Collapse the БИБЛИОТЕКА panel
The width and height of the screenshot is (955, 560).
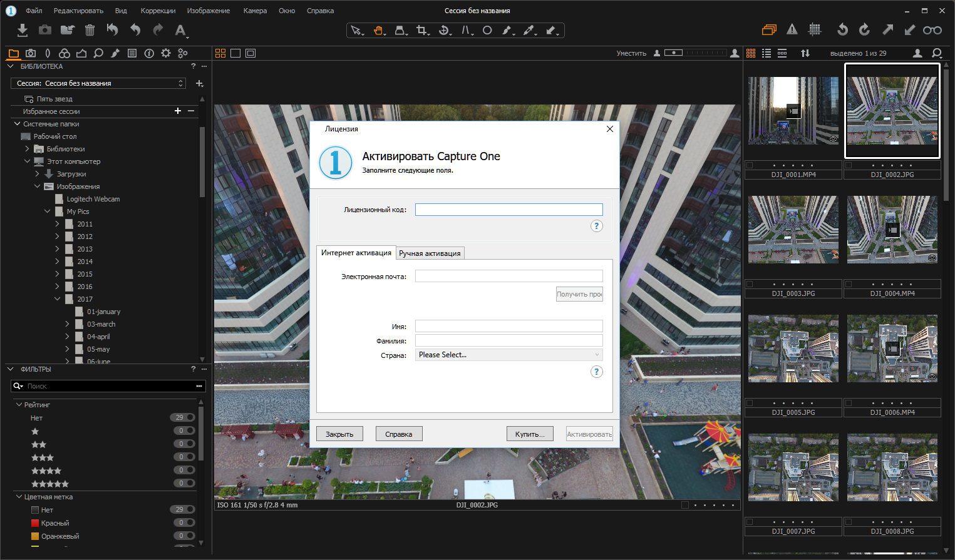coord(10,66)
